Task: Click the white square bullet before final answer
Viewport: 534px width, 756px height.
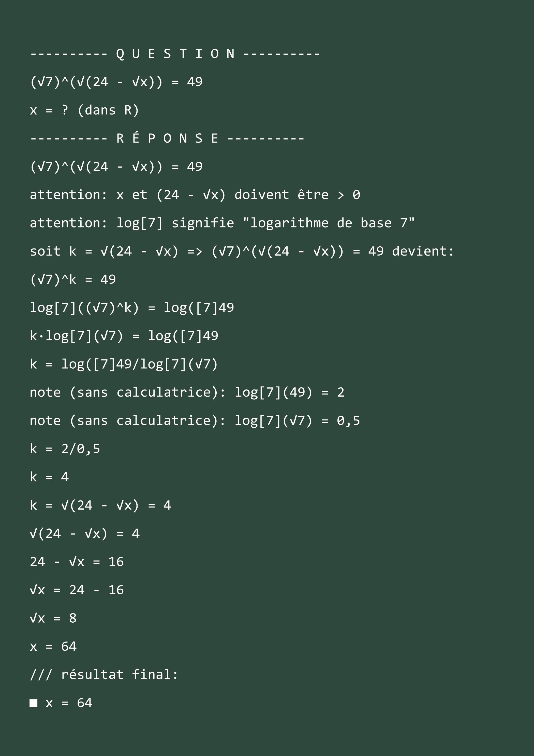Action: 33,703
